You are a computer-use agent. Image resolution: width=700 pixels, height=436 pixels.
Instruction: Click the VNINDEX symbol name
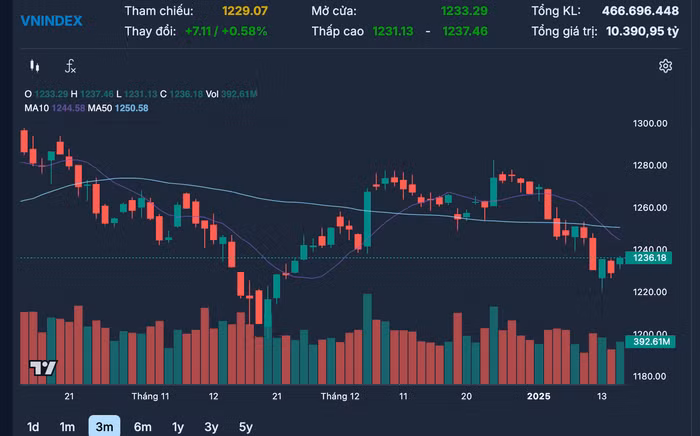pyautogui.click(x=51, y=21)
